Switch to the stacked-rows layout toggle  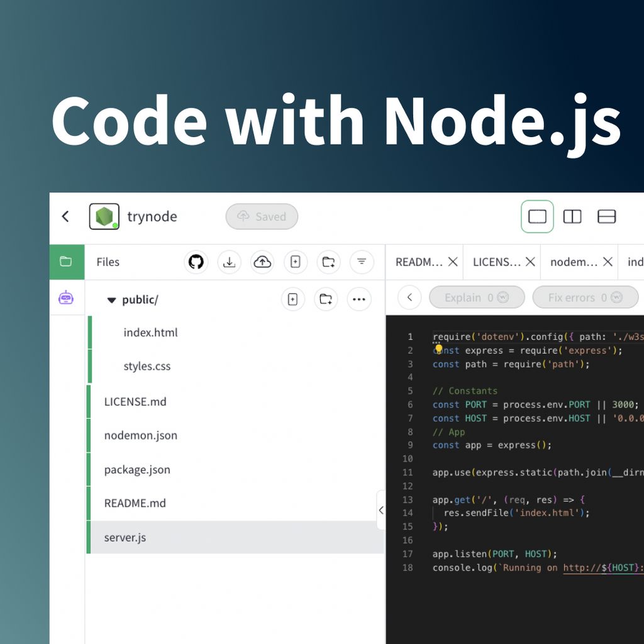606,216
